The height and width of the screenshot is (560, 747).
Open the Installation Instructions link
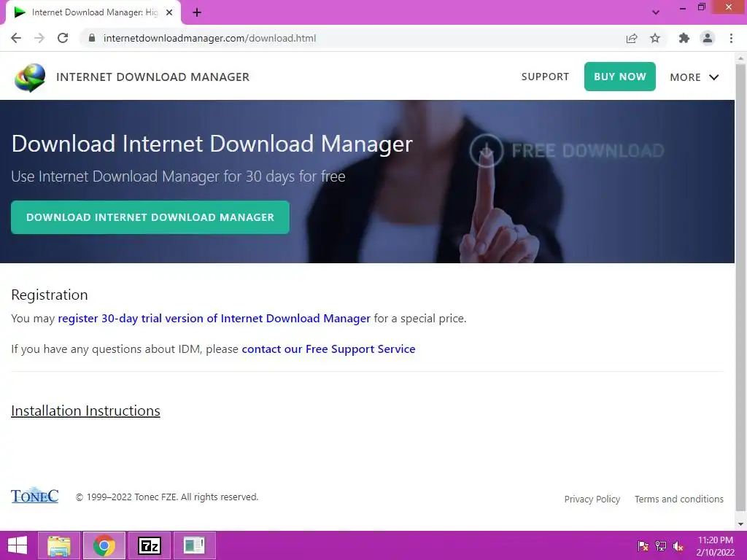[x=86, y=411]
